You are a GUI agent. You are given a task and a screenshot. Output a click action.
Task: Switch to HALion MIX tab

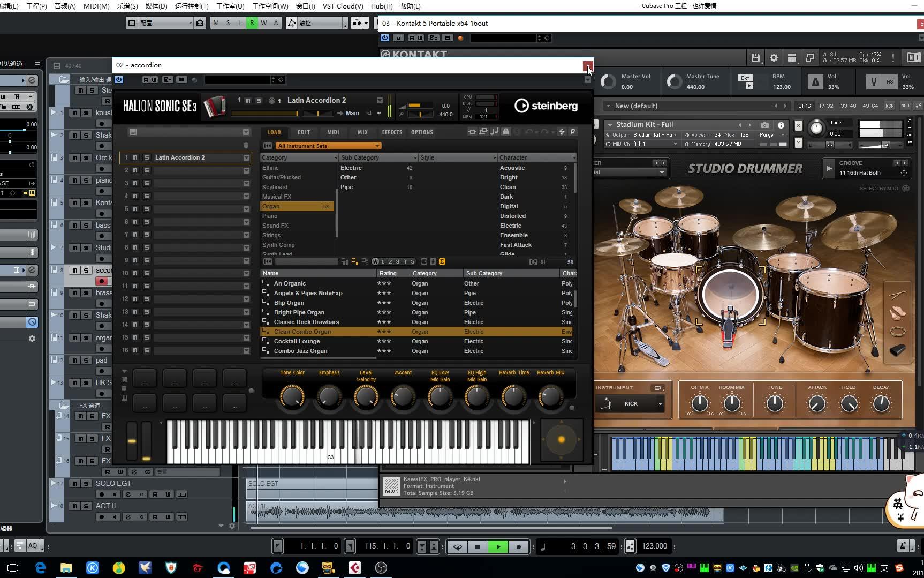pyautogui.click(x=362, y=132)
